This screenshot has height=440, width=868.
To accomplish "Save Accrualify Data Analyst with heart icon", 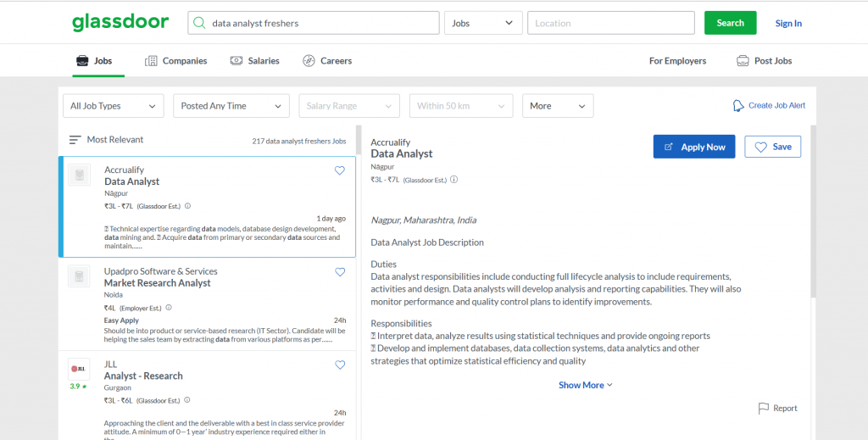I will (340, 170).
